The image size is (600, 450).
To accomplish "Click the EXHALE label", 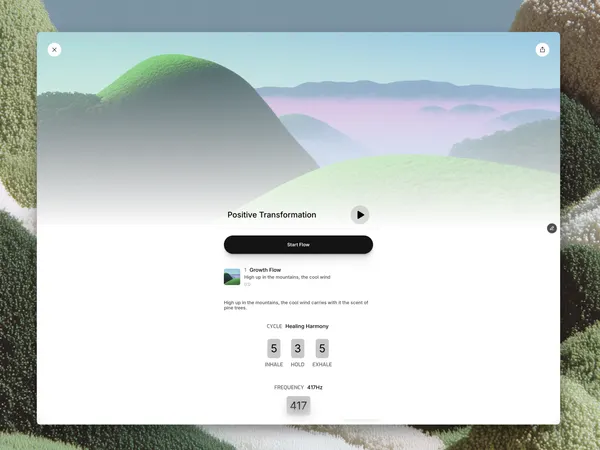I will [x=322, y=365].
